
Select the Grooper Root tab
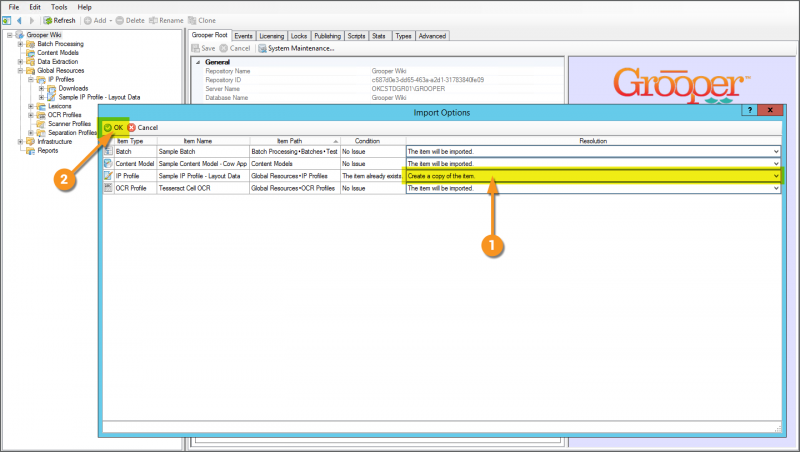pos(210,35)
